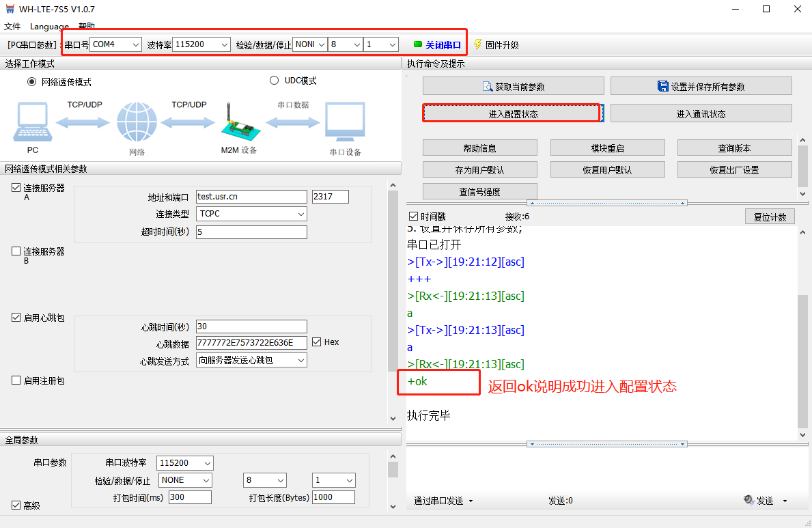The height and width of the screenshot is (528, 812).
Task: Enable the Connect Server B checkbox
Action: 16,251
